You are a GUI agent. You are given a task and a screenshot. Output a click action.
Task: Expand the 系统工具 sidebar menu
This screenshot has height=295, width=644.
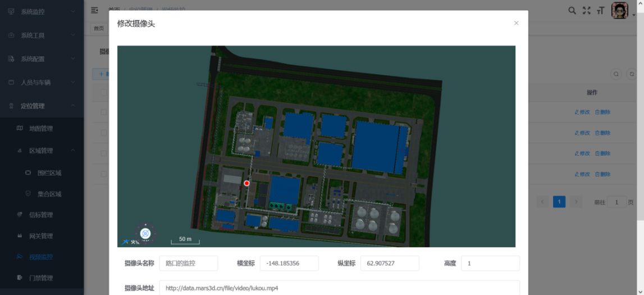click(x=42, y=35)
